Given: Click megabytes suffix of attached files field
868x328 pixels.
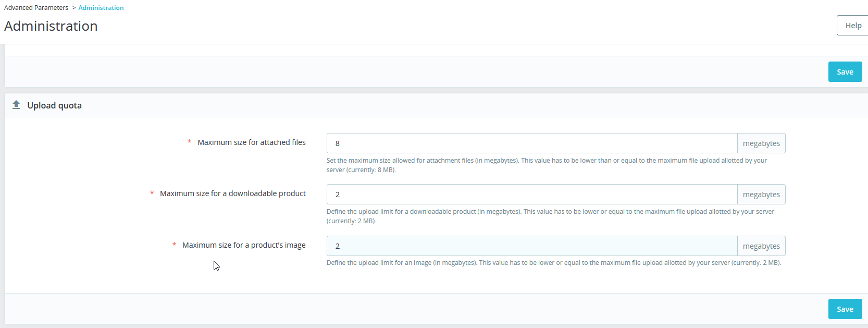Looking at the screenshot, I should point(761,143).
